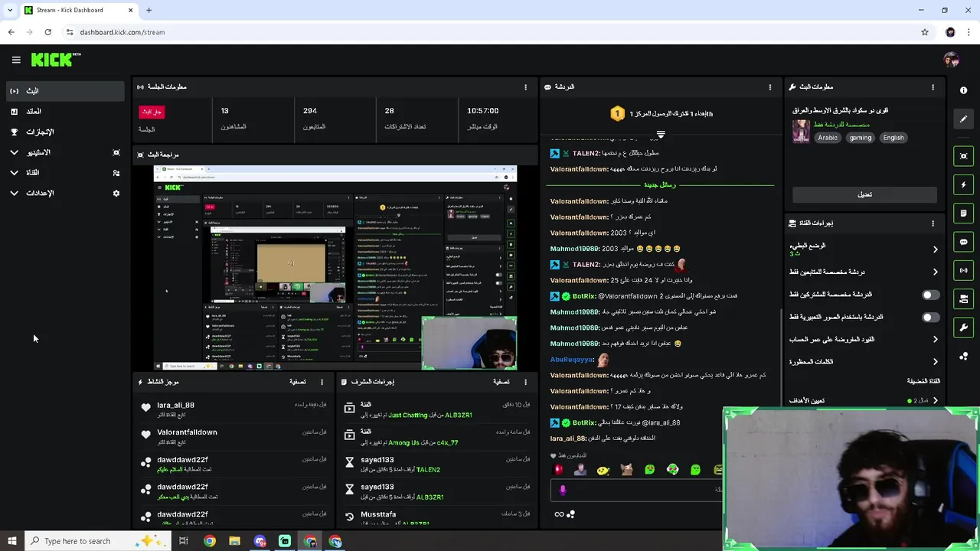Open the three-dot menu of the chat panel

(x=770, y=87)
